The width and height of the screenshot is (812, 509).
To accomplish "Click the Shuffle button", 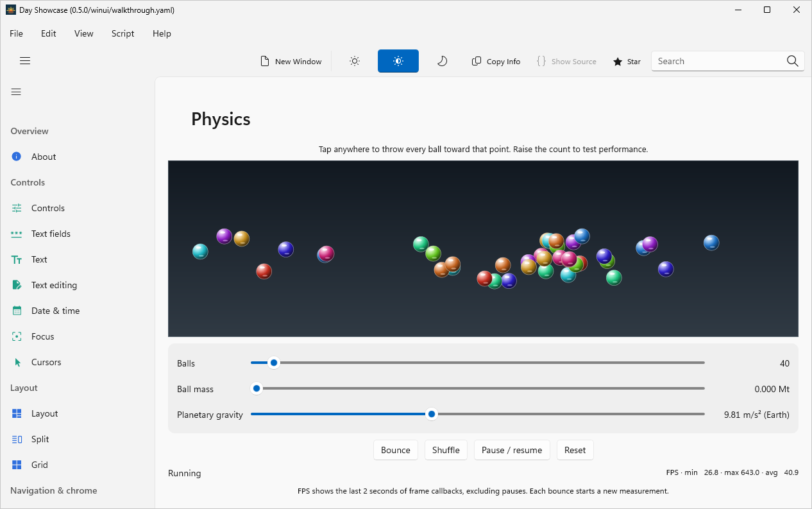I will tap(446, 450).
